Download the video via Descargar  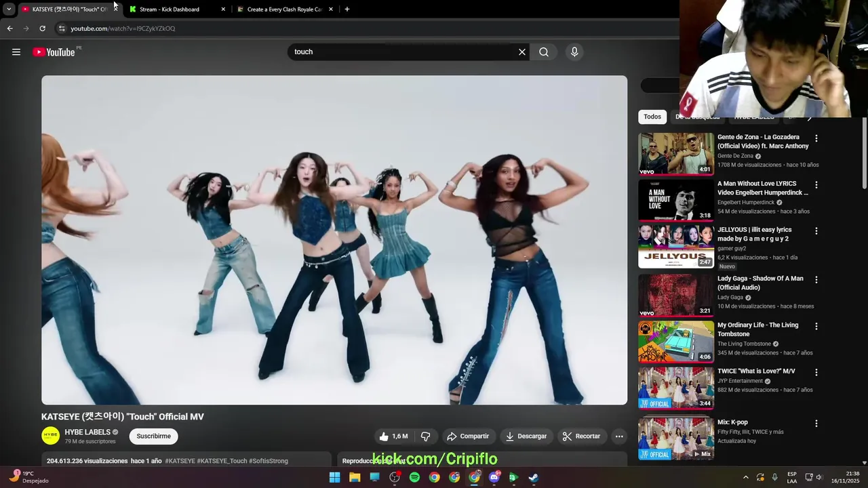pos(526,436)
